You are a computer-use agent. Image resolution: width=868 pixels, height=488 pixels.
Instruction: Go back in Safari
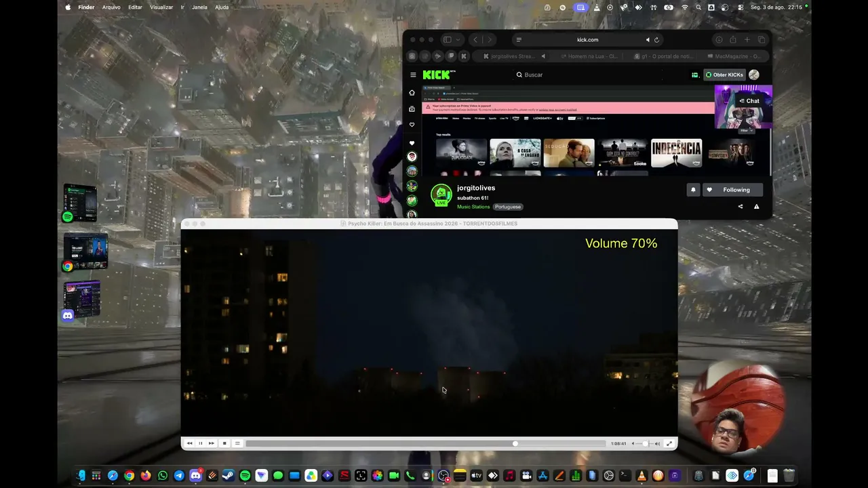point(475,40)
